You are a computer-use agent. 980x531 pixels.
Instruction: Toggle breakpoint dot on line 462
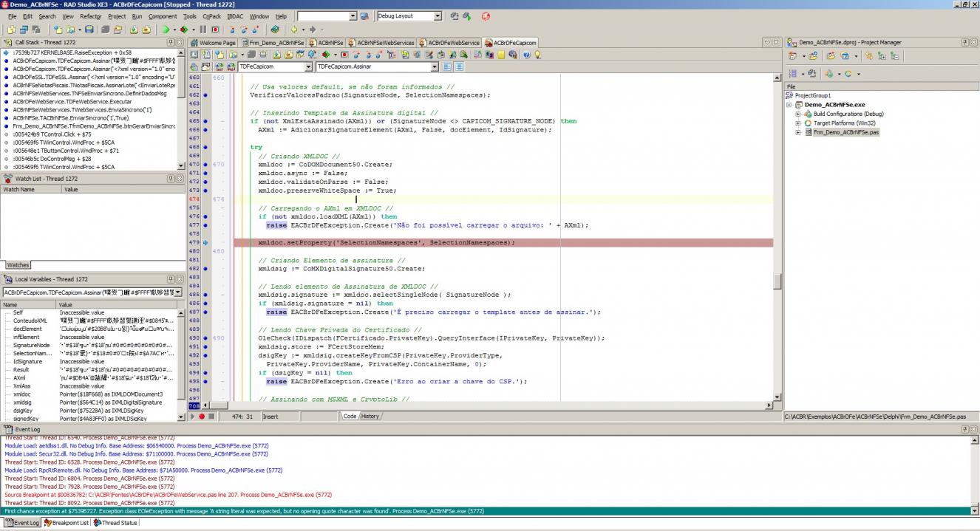[x=205, y=95]
